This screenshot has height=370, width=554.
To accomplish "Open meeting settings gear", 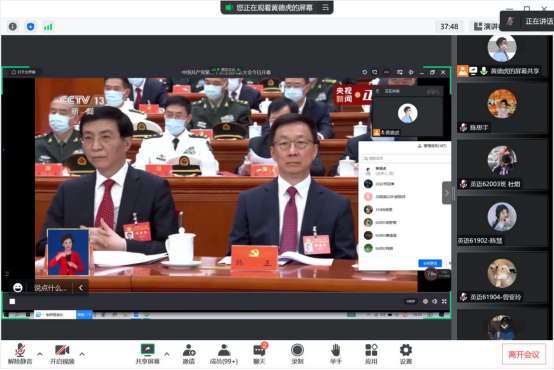I will [x=406, y=353].
